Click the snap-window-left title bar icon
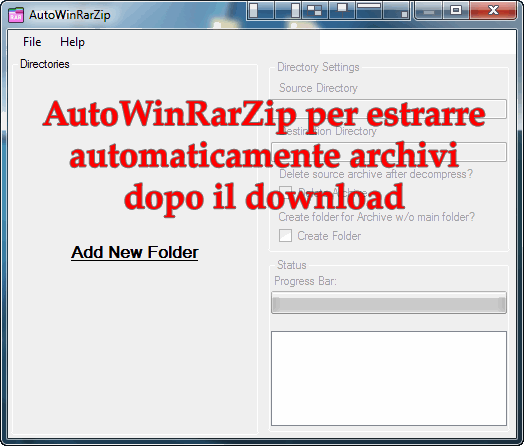This screenshot has height=446, width=524. coord(261,10)
